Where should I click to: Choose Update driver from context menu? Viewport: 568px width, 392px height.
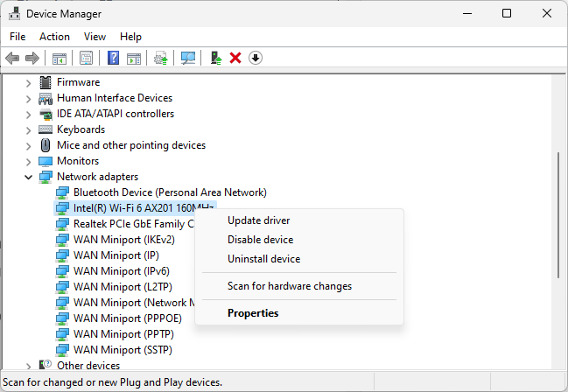[258, 220]
